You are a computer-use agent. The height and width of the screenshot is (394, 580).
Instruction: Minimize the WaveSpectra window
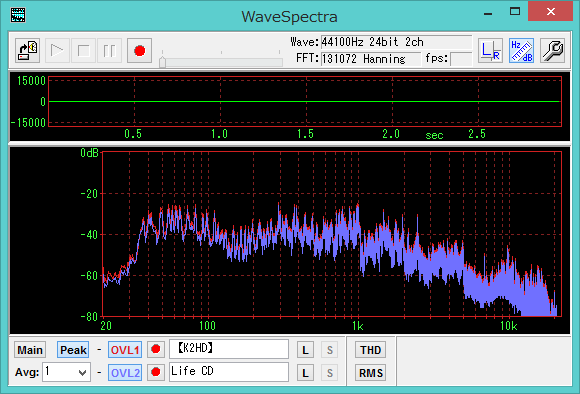tap(488, 13)
